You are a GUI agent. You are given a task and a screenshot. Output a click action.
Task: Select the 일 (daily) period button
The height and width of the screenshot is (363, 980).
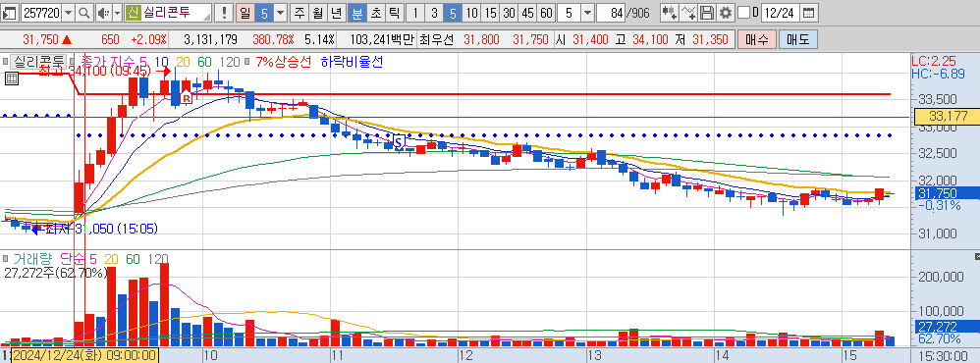click(x=245, y=12)
